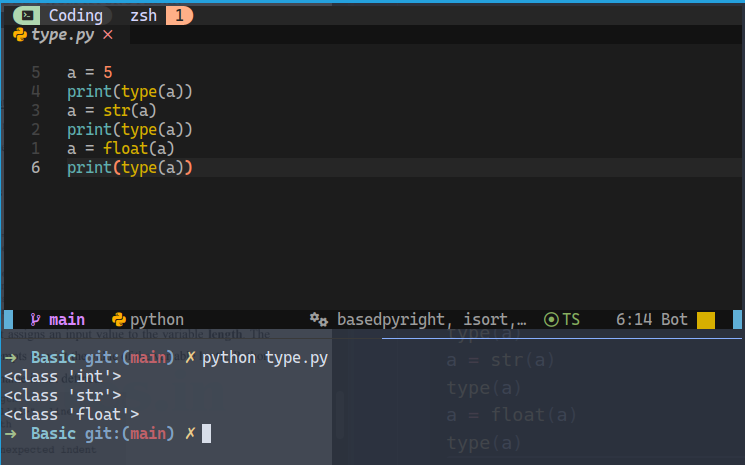Click the terminal icon in the tmux bar
The height and width of the screenshot is (465, 745).
pos(29,16)
